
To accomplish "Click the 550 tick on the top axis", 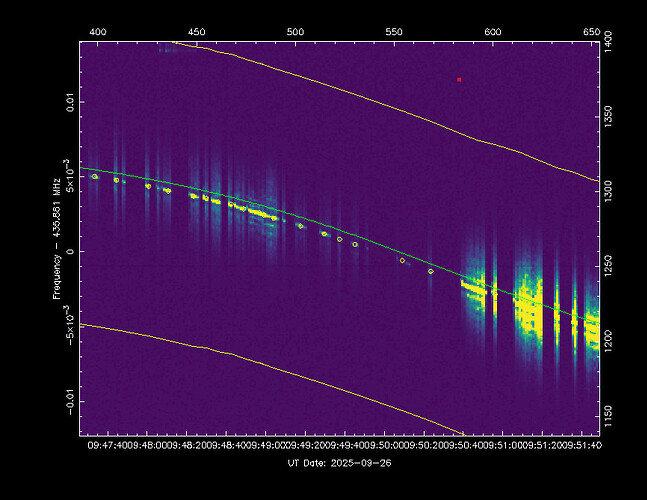I will (x=394, y=33).
